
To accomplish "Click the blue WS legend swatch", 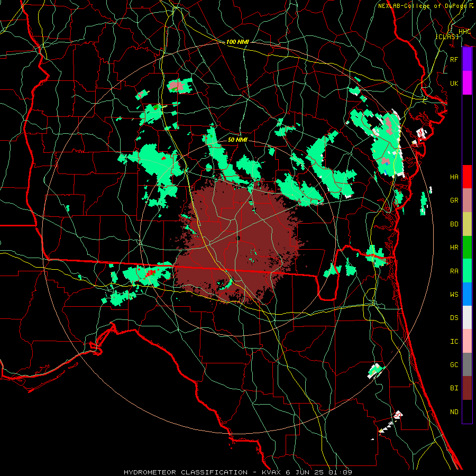I will pos(467,294).
